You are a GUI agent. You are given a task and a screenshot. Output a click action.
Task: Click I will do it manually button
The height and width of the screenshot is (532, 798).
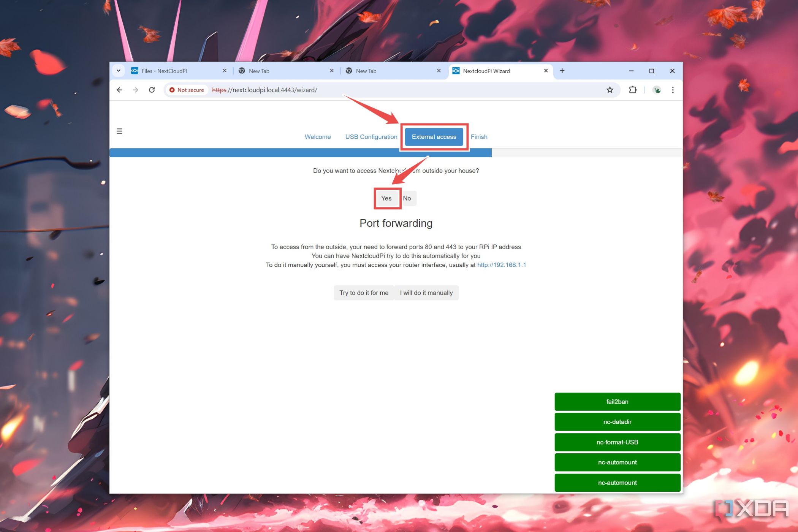click(x=426, y=293)
